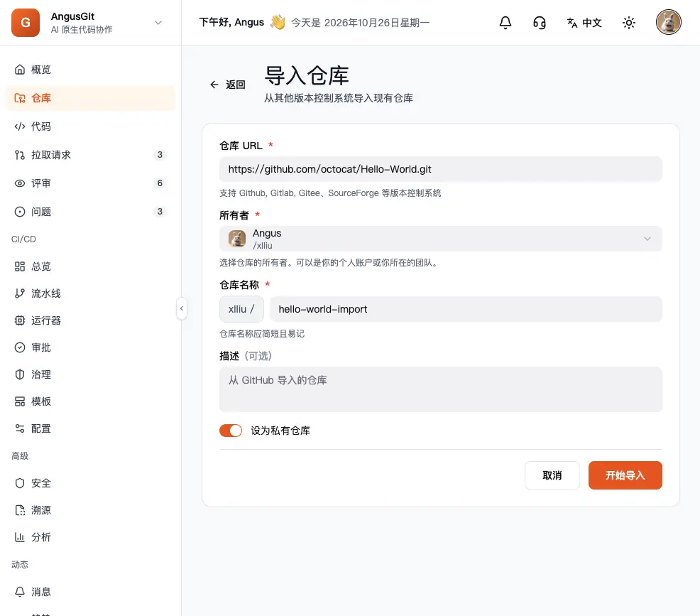This screenshot has width=700, height=616.
Task: Click the 分析 chart icon
Action: (20, 537)
